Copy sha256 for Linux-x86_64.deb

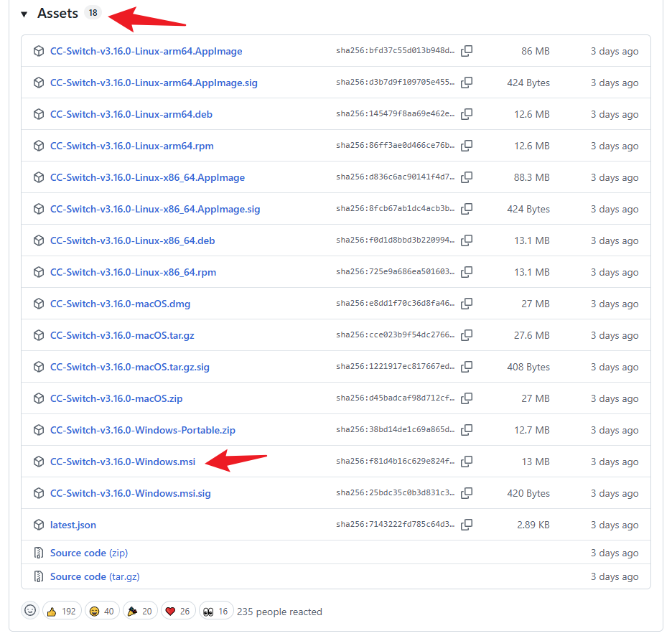pyautogui.click(x=467, y=240)
